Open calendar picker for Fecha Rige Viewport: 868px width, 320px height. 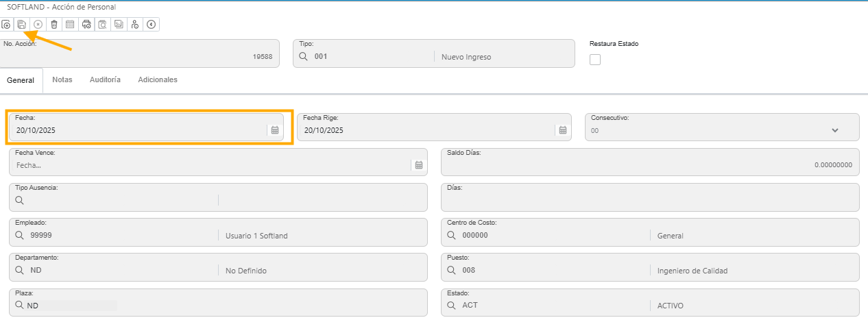point(562,130)
